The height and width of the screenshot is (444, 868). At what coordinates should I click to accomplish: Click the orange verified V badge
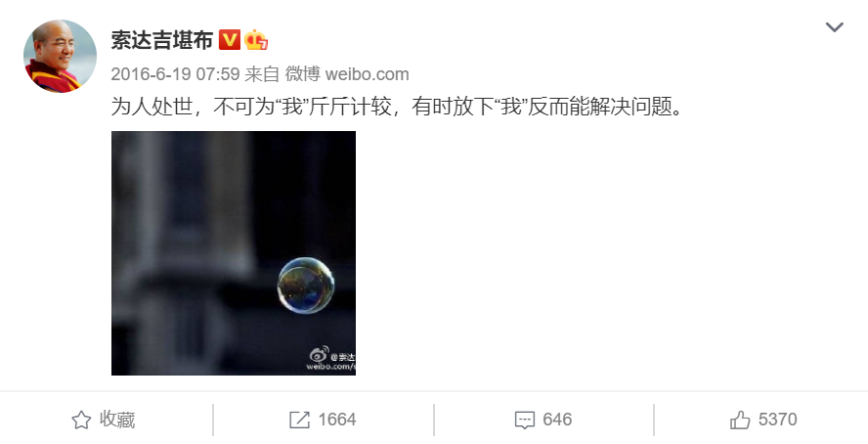point(229,40)
